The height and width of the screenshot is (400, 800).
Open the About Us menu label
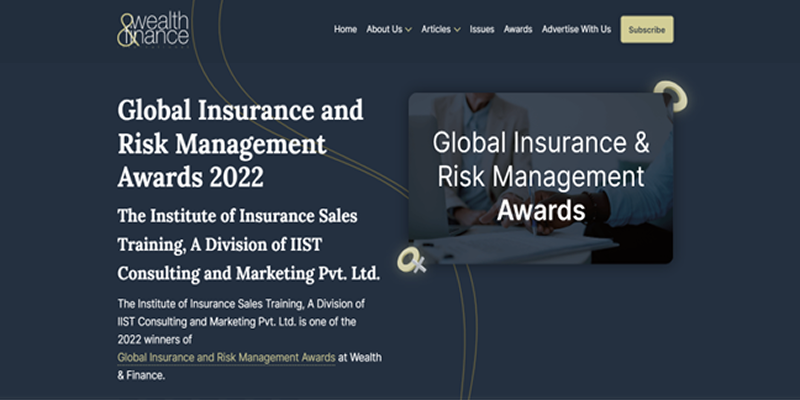click(x=383, y=29)
